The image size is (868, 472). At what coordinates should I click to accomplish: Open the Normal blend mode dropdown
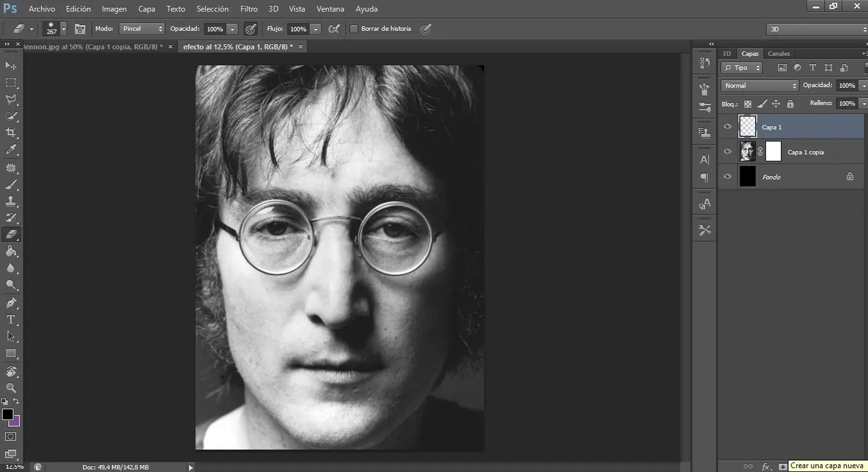(759, 85)
